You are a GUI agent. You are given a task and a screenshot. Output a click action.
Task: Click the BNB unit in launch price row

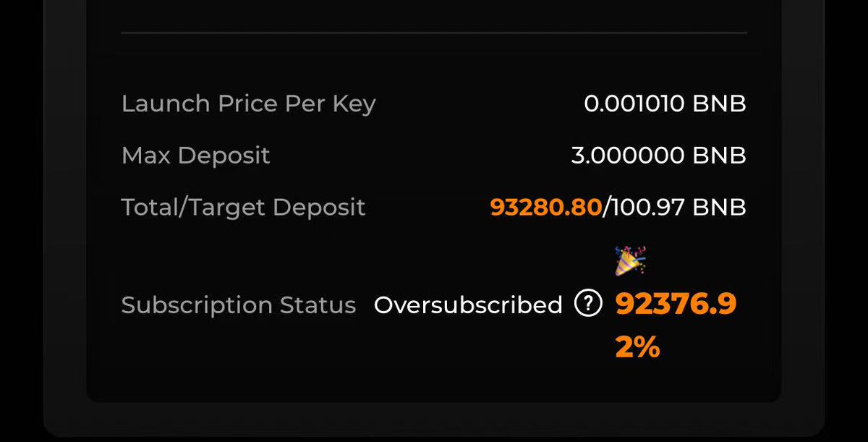[x=719, y=103]
